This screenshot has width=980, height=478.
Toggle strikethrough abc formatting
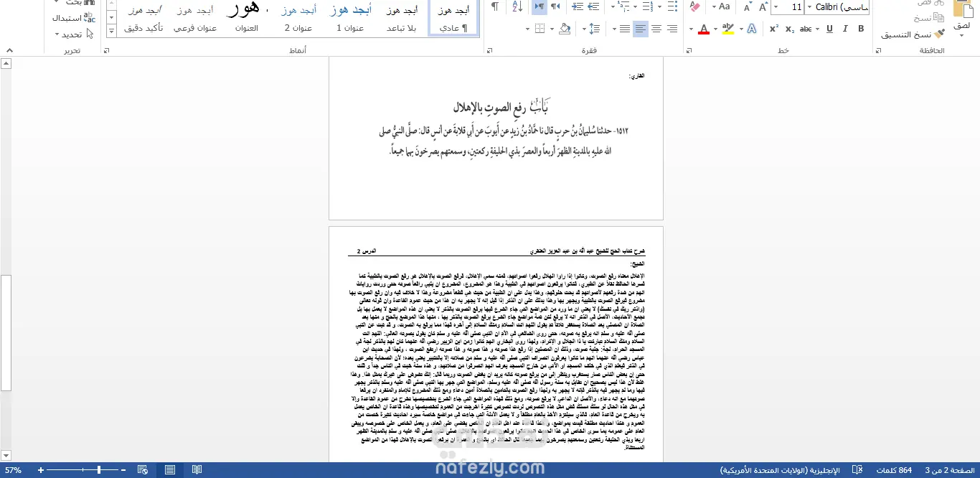coord(806,29)
